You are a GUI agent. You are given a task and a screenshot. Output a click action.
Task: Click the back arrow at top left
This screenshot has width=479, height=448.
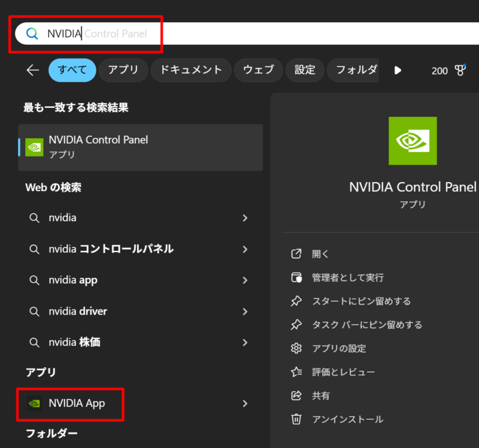pyautogui.click(x=33, y=70)
